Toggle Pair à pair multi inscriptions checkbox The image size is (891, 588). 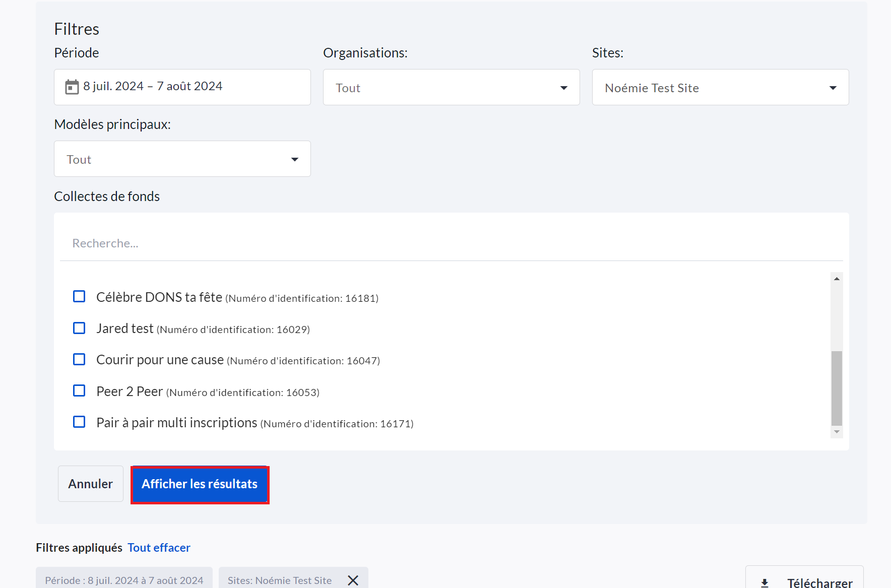[79, 422]
